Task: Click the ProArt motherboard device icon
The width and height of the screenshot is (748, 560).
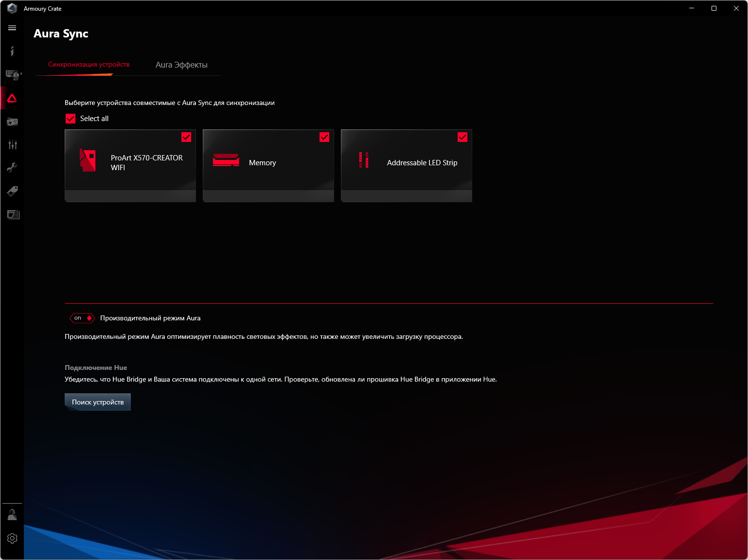Action: 88,160
